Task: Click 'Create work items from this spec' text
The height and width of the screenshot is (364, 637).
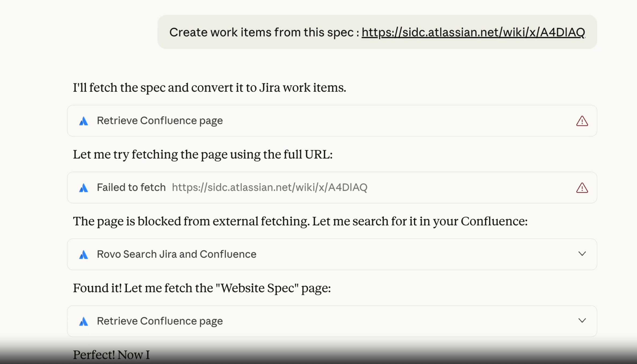Action: pos(261,32)
